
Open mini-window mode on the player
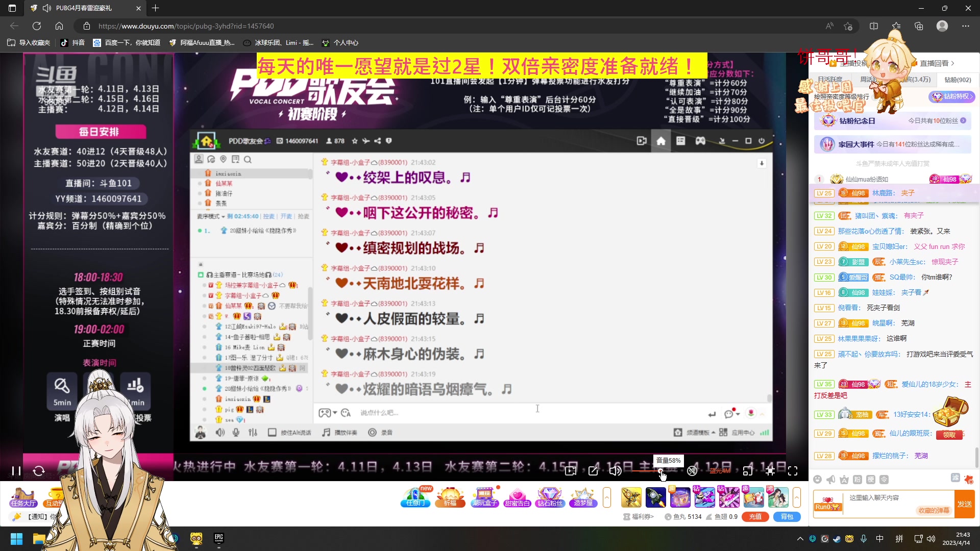coord(748,471)
